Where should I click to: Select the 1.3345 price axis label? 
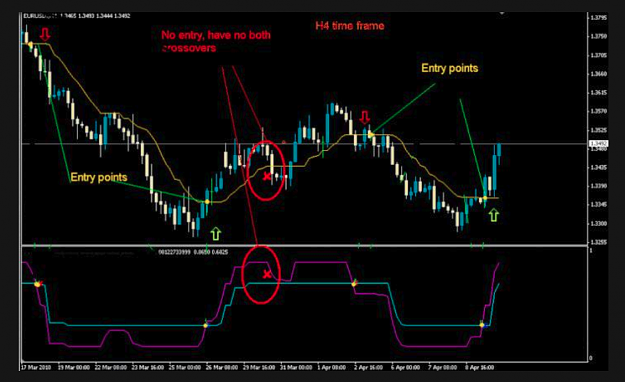(598, 205)
